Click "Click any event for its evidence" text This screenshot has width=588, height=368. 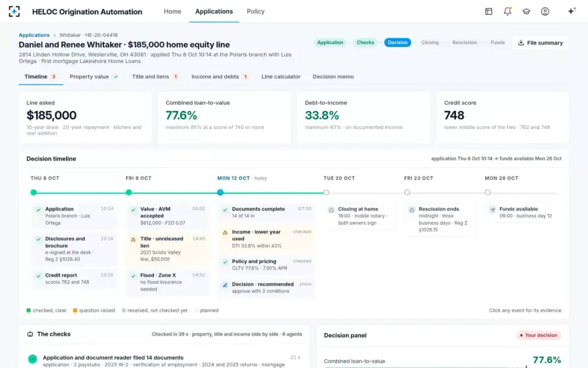525,311
